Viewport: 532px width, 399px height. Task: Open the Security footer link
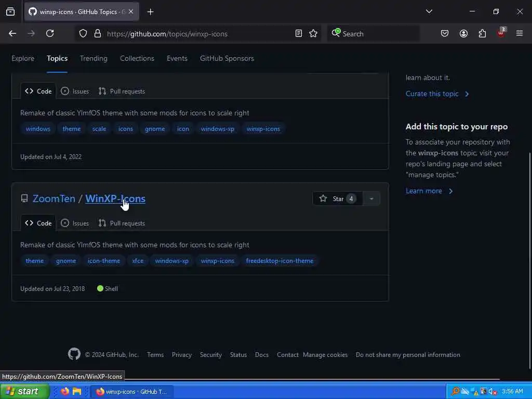(211, 355)
